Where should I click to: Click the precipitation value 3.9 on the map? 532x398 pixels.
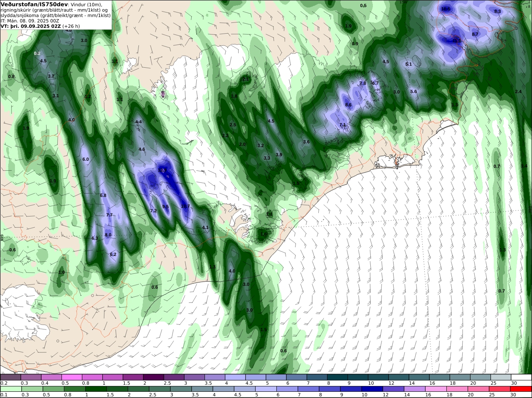(279, 155)
